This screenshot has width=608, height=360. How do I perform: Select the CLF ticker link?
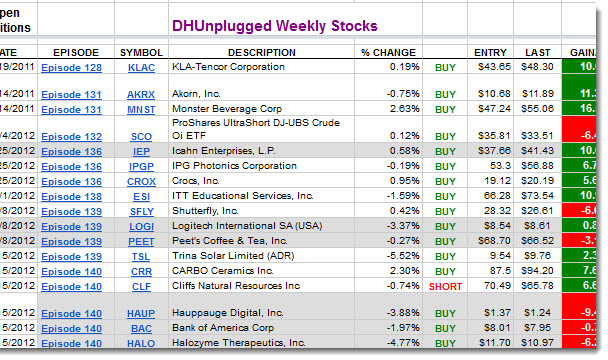[x=141, y=287]
